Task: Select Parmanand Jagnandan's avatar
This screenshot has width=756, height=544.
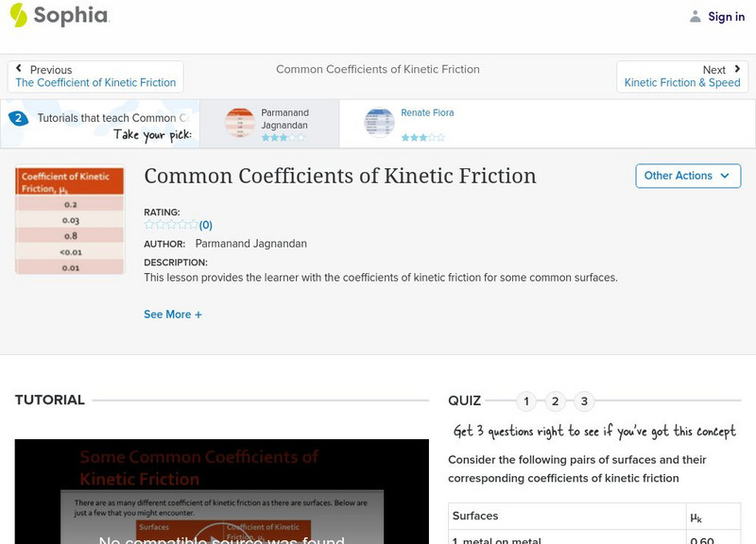Action: [x=239, y=123]
